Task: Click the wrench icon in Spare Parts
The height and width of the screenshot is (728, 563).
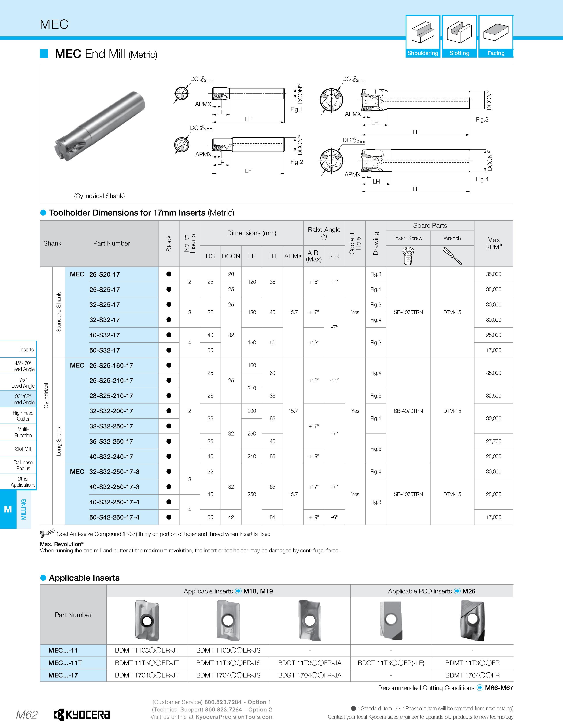Action: (452, 256)
